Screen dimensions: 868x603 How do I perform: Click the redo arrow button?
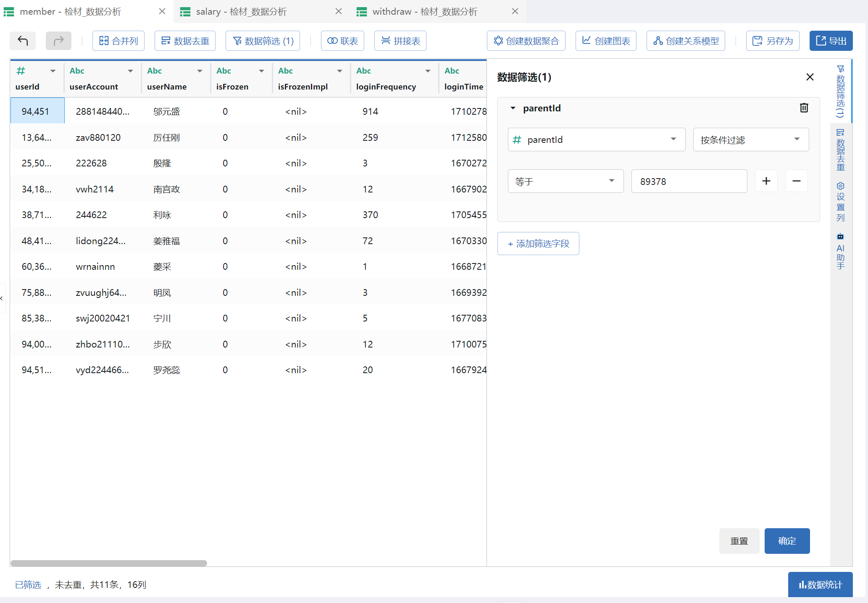(58, 41)
